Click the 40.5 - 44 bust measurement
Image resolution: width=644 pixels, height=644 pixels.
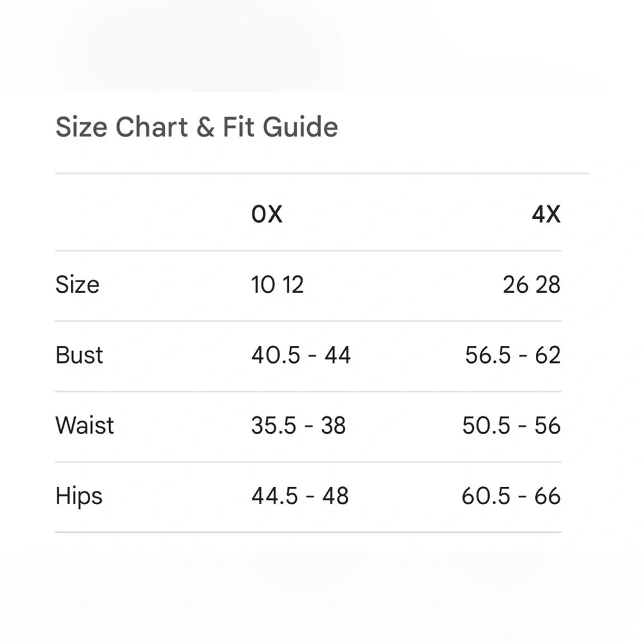pyautogui.click(x=301, y=355)
